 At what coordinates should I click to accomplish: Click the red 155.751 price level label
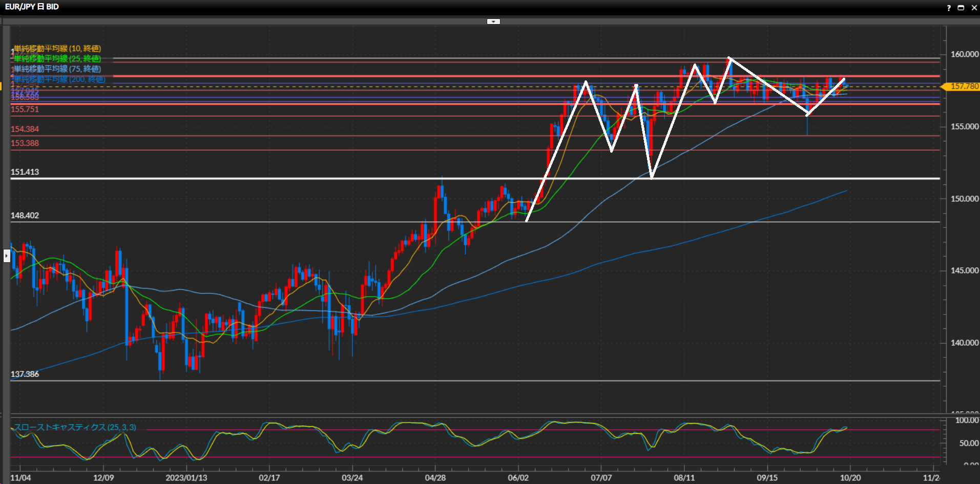[x=25, y=109]
